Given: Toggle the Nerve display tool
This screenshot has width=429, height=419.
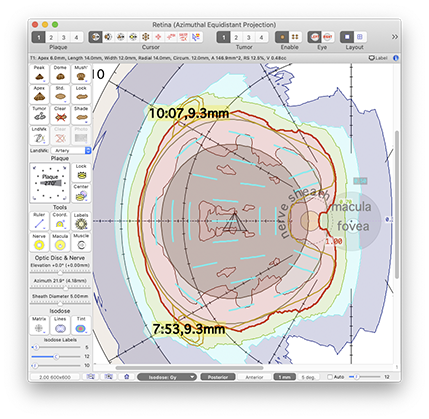Looking at the screenshot, I should coord(39,242).
